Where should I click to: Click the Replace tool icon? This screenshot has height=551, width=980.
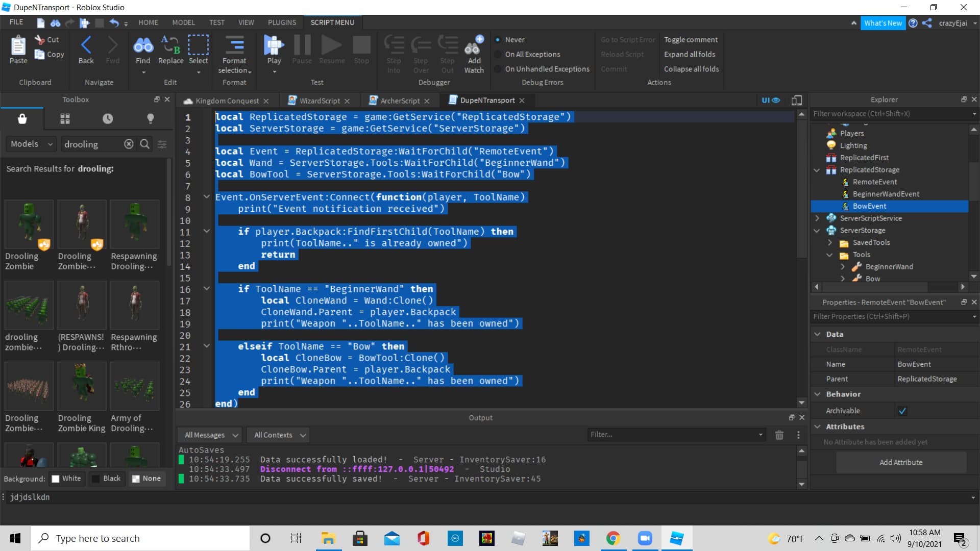pos(170,46)
